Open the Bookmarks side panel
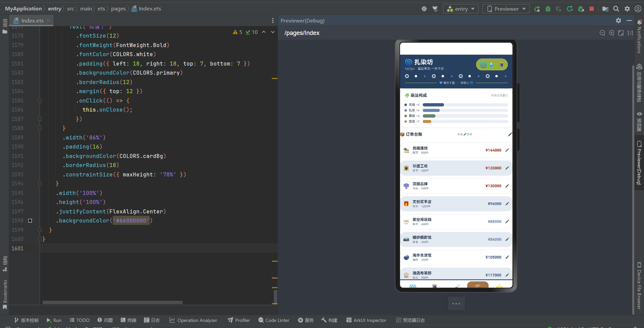The width and height of the screenshot is (644, 328). click(x=5, y=294)
